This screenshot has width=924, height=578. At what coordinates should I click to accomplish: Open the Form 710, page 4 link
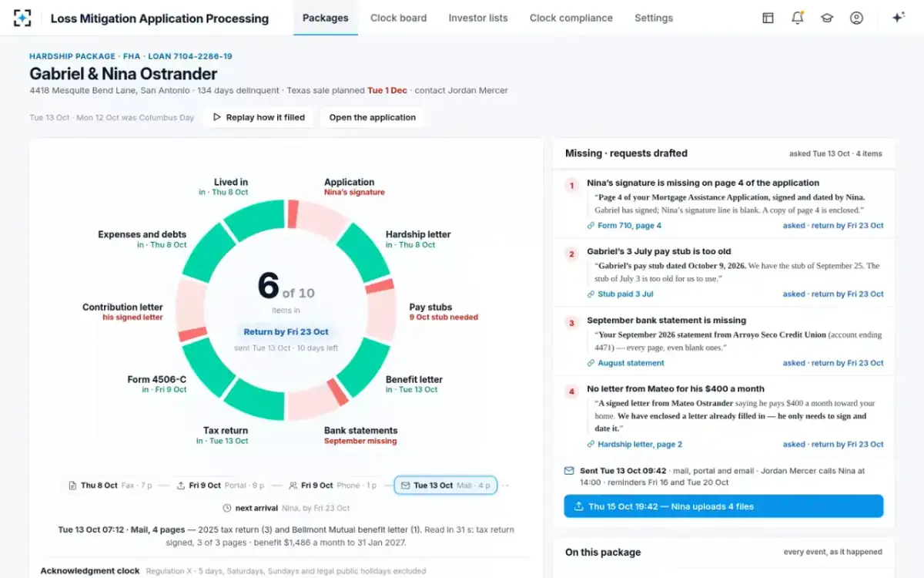pyautogui.click(x=629, y=226)
